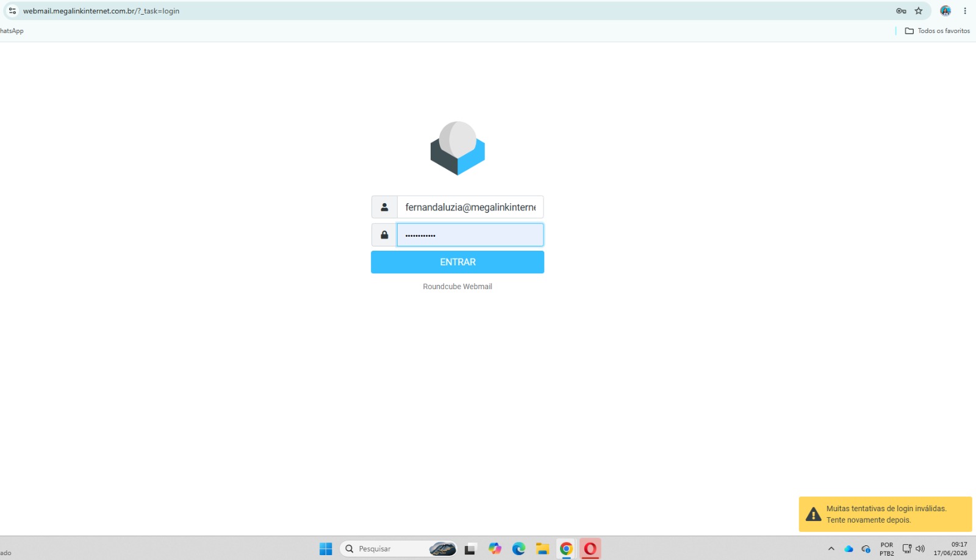Open the Todos os favoritos bookmarks folder
Viewport: 976px width, 560px height.
(x=938, y=31)
